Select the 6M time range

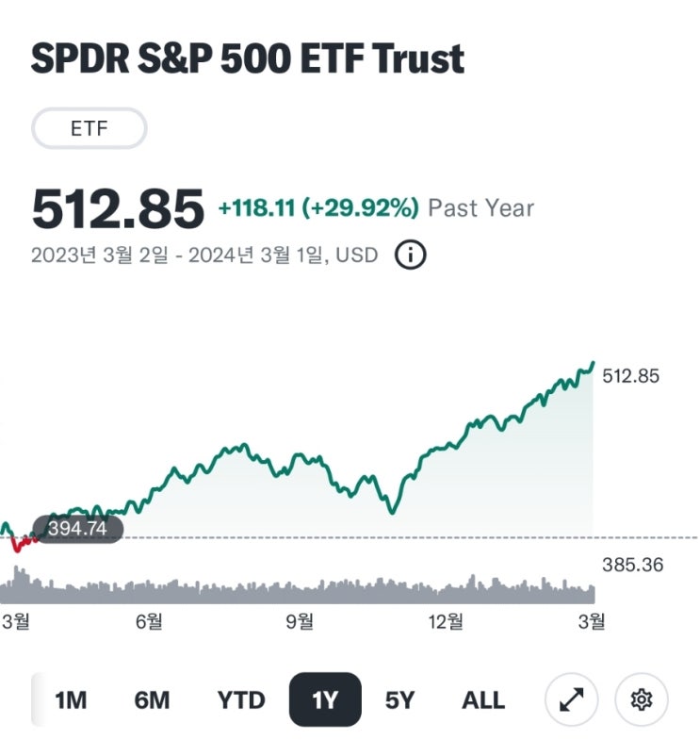[152, 700]
